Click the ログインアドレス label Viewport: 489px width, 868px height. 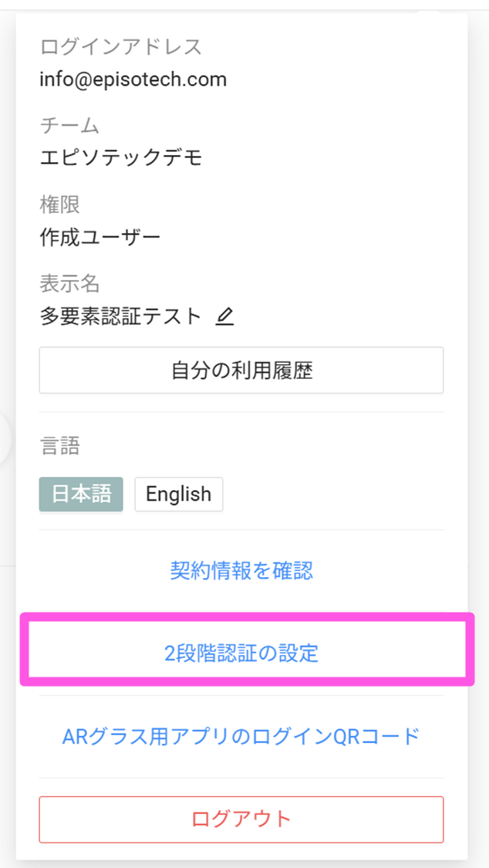click(x=121, y=47)
